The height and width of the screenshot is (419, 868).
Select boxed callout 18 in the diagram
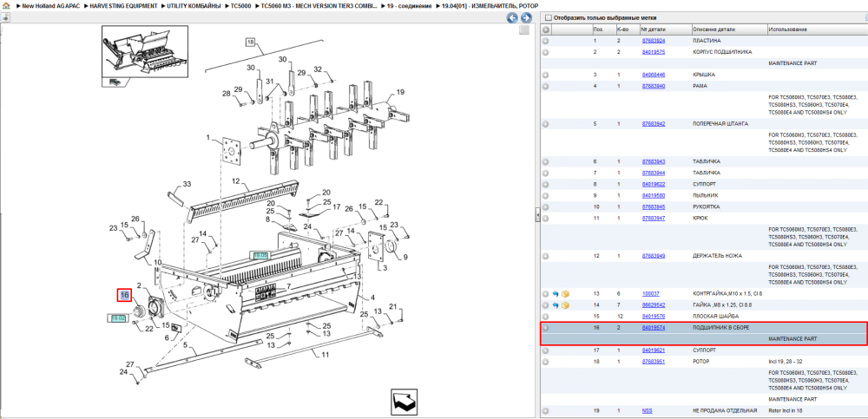pyautogui.click(x=251, y=42)
